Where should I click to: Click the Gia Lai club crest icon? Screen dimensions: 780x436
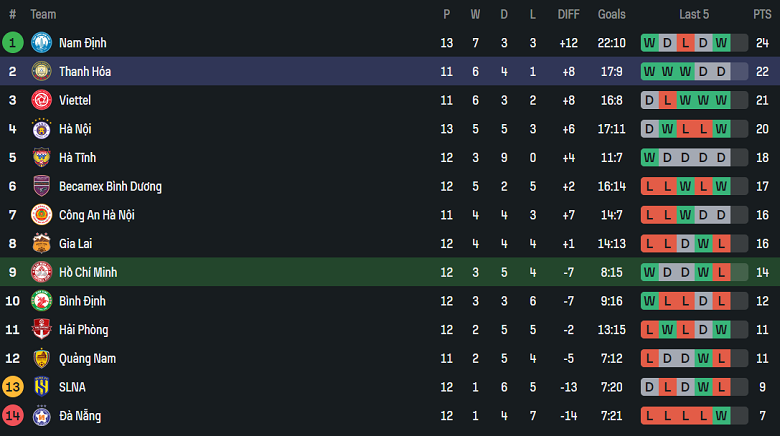[x=41, y=244]
